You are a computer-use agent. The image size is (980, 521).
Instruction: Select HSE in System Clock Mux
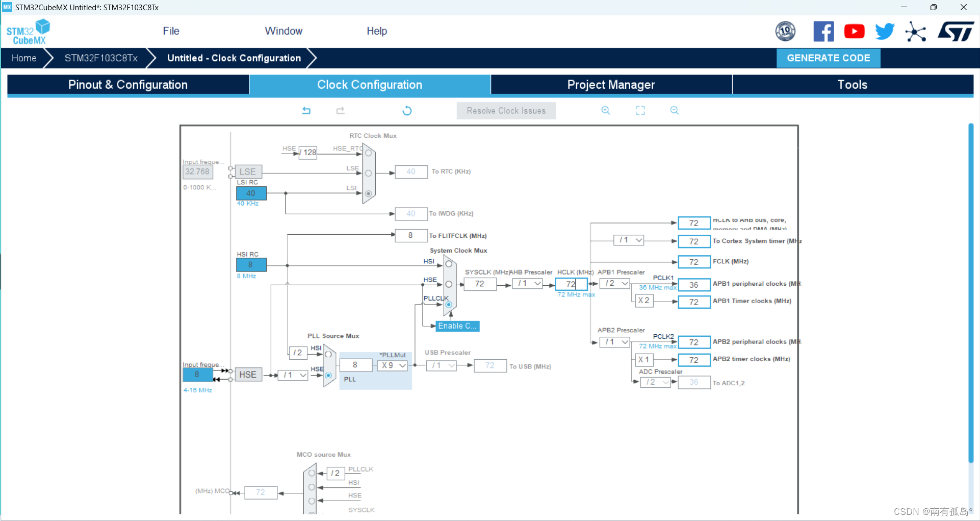pos(449,284)
